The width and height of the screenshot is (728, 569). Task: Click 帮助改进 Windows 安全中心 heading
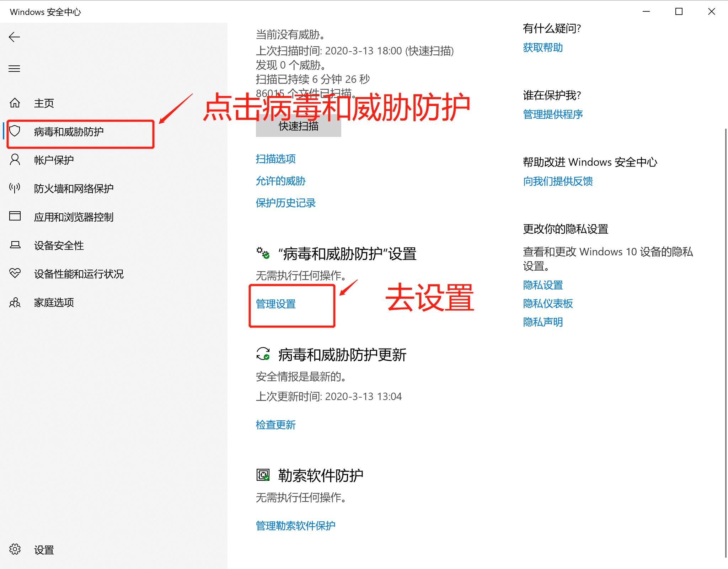[590, 162]
